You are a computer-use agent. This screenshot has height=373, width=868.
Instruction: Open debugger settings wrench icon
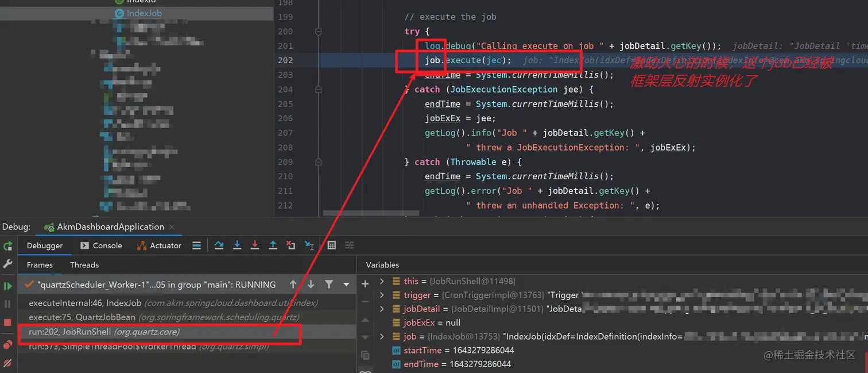[x=8, y=264]
